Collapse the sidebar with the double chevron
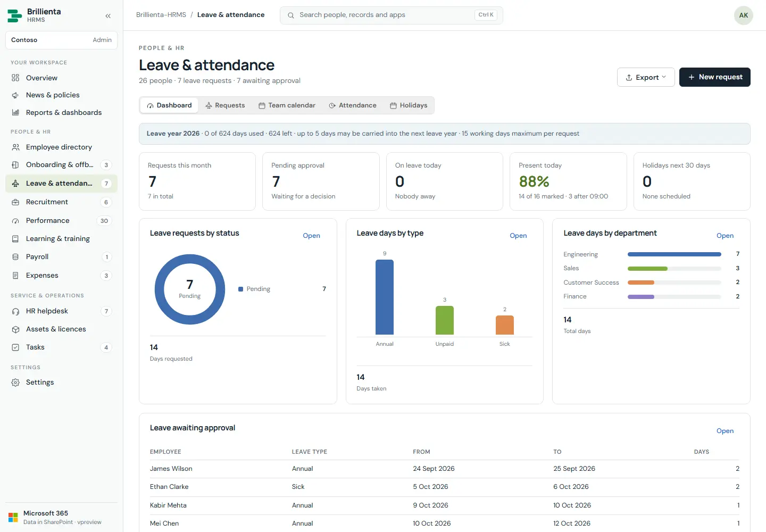The height and width of the screenshot is (532, 766). tap(108, 16)
